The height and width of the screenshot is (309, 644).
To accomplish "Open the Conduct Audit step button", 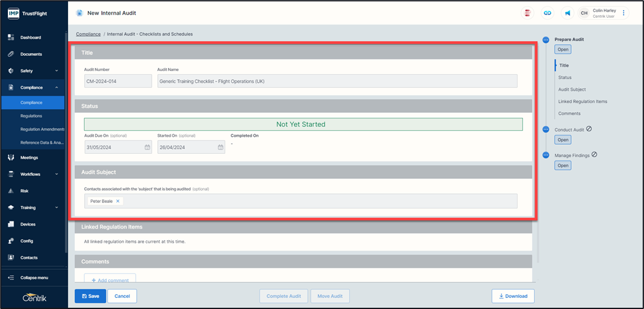I will pos(563,140).
